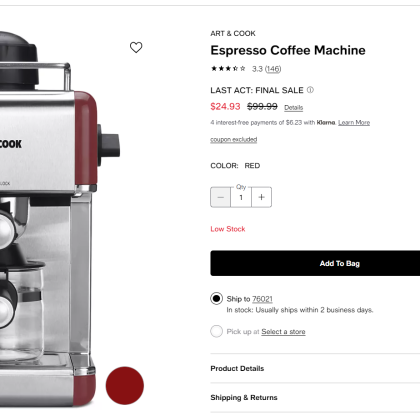Expand Shipping & Returns section
Viewport: 420px width, 420px height.
click(x=315, y=397)
